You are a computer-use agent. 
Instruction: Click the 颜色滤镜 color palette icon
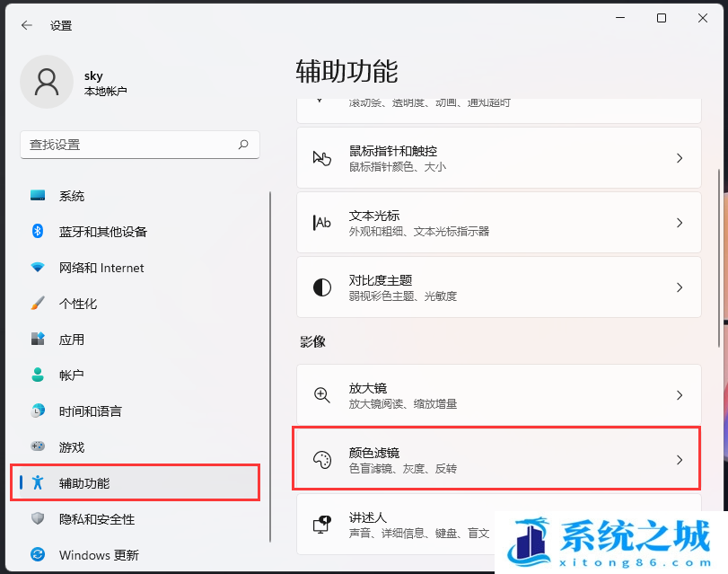[323, 458]
